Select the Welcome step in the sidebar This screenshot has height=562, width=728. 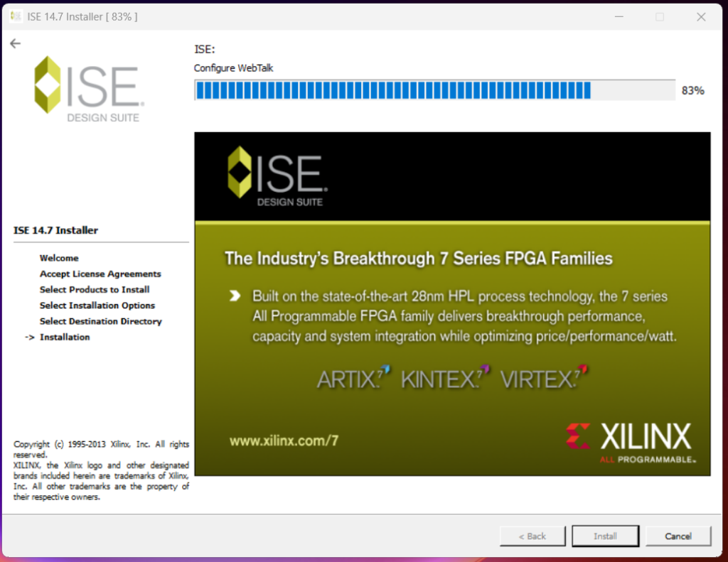59,258
